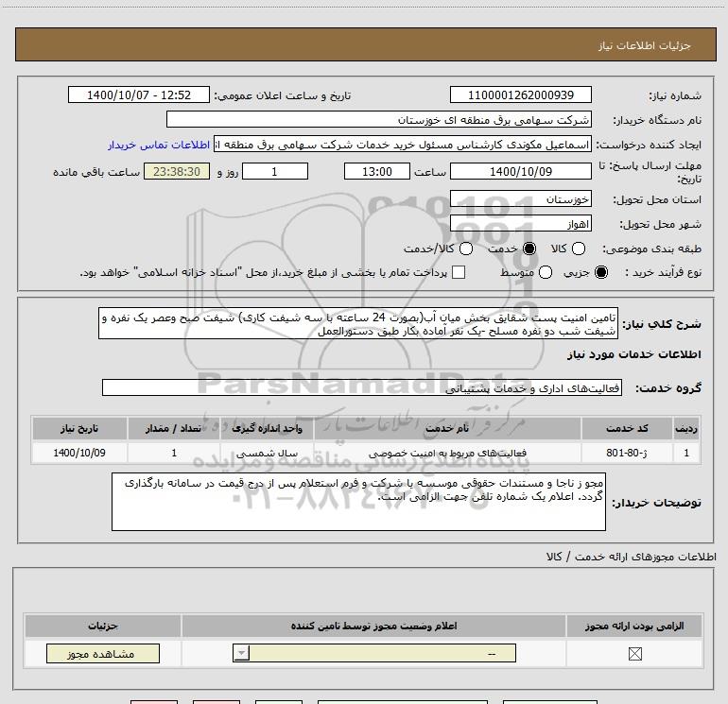Toggle the الزامی بودن ارائه مجوز checkbox

(634, 654)
